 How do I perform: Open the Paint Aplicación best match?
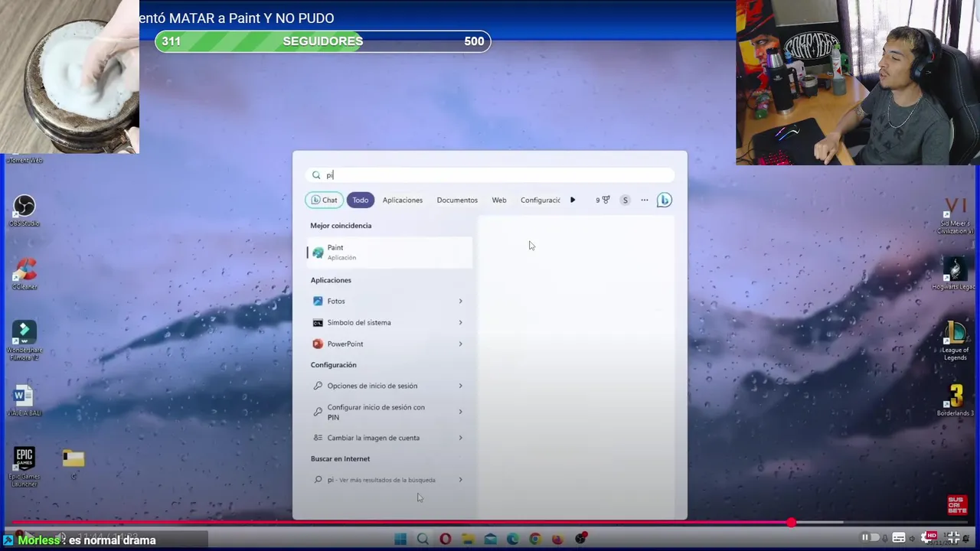390,253
